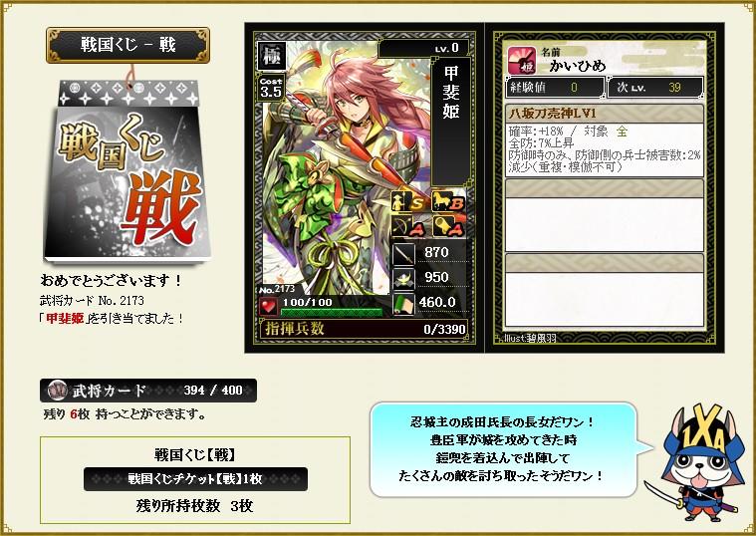Click the 戦国くじチケット【戦】1枚 button
756x536 pixels.
195,478
